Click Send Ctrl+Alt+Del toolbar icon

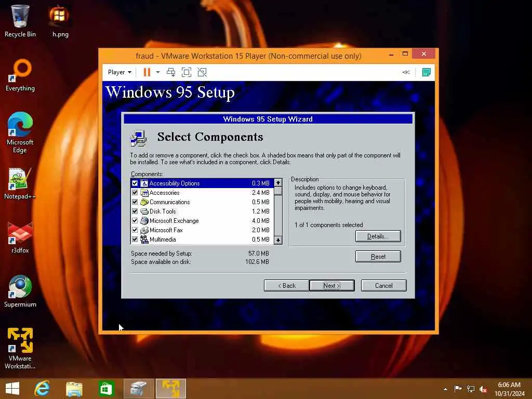171,72
